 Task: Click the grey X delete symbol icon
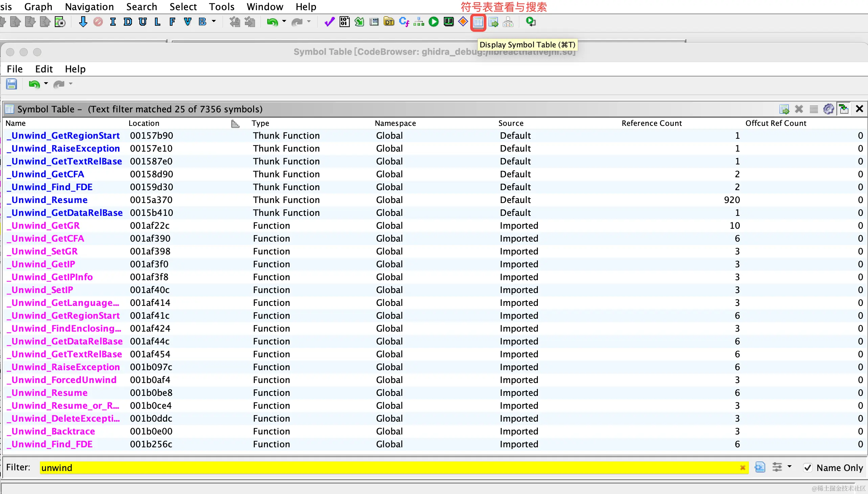799,109
